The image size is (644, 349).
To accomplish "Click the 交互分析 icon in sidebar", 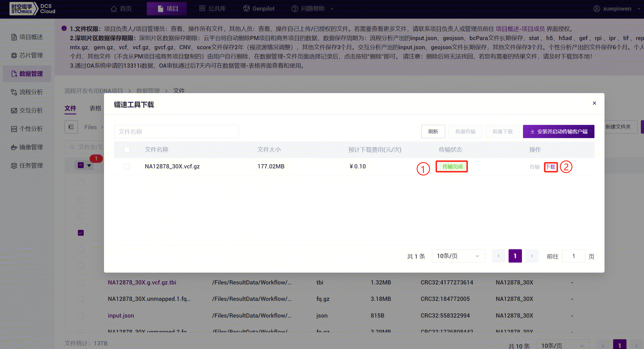I will tap(14, 110).
